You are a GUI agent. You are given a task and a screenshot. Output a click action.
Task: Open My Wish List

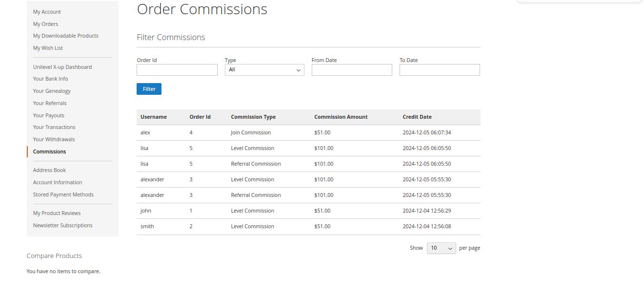[x=48, y=48]
